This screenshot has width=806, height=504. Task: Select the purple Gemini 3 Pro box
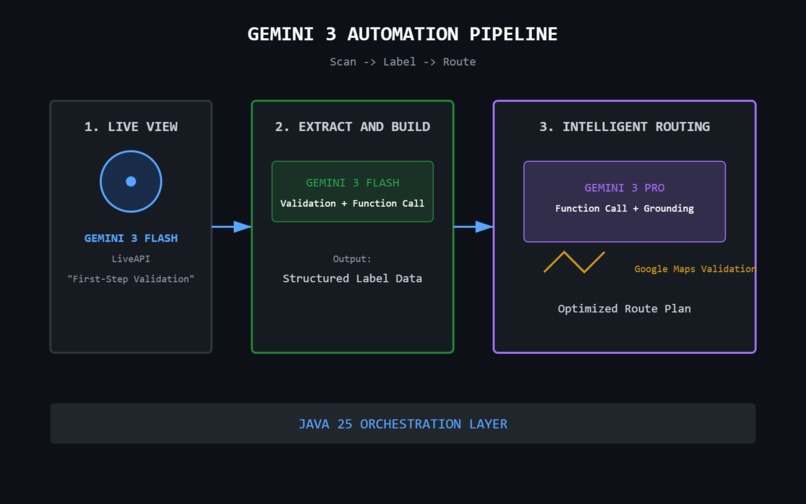coord(625,202)
